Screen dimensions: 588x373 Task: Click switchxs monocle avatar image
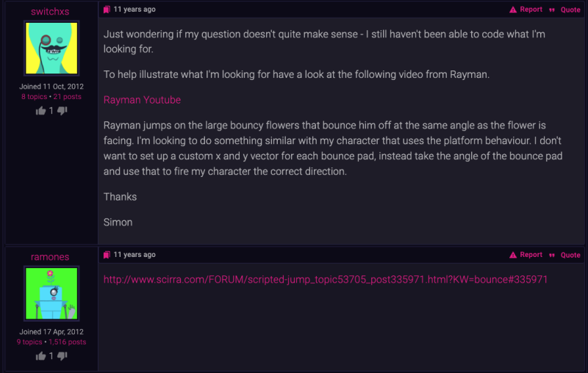[x=51, y=48]
